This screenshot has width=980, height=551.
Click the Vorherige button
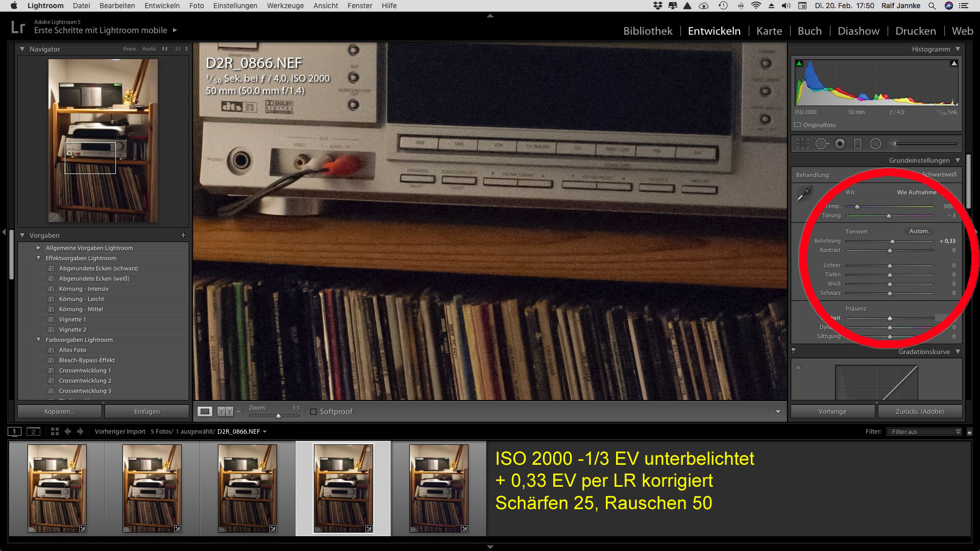[x=832, y=412]
